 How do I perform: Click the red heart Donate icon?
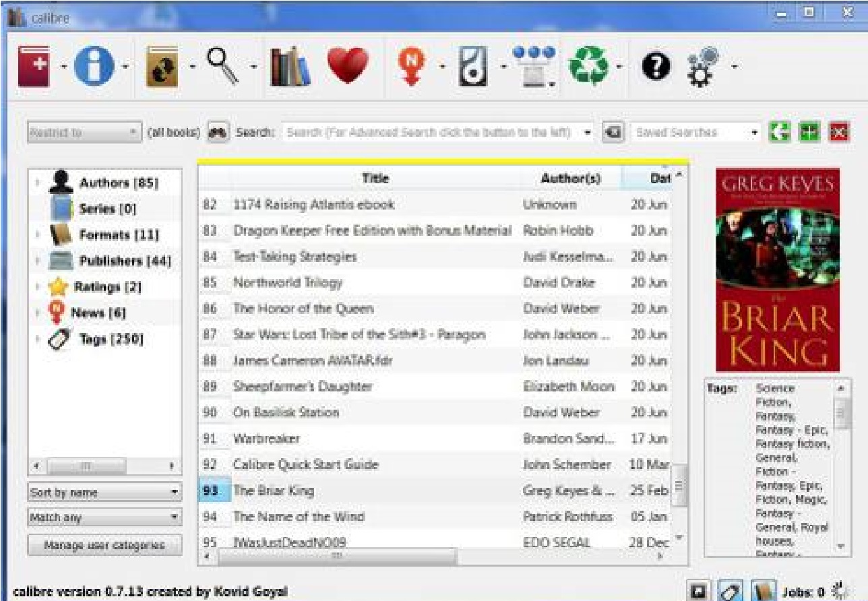pyautogui.click(x=348, y=65)
